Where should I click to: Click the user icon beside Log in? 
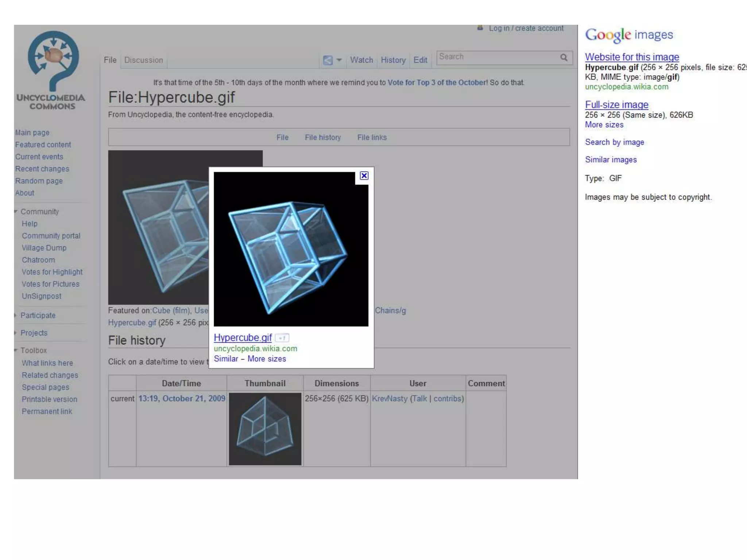[x=480, y=28]
